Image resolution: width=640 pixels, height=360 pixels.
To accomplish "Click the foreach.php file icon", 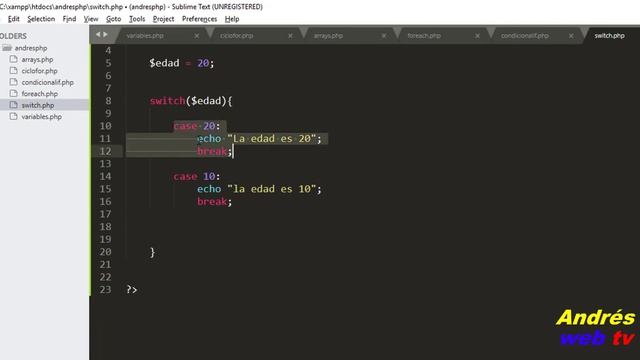I will pos(13,93).
